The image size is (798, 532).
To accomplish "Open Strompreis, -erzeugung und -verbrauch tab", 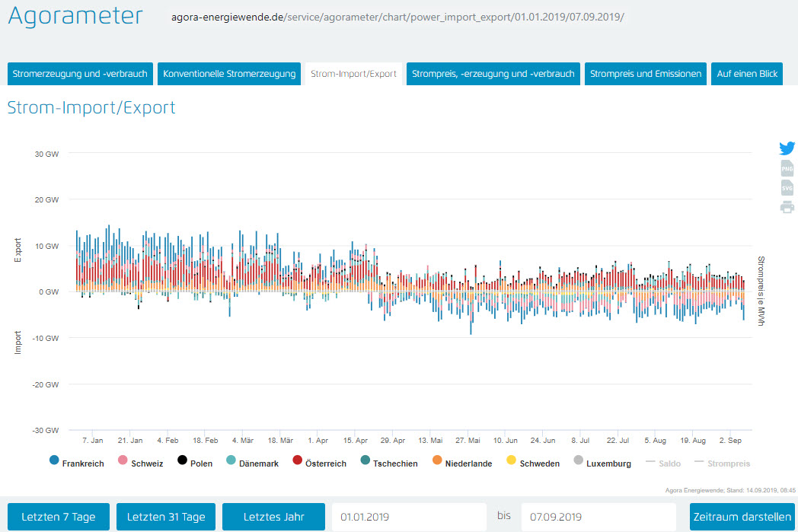I will coord(493,74).
